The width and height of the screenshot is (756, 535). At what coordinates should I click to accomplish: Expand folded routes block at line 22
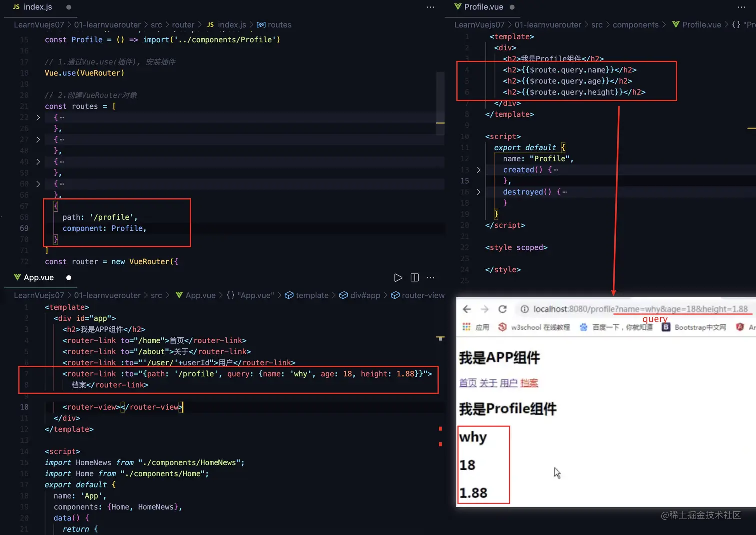coord(38,117)
